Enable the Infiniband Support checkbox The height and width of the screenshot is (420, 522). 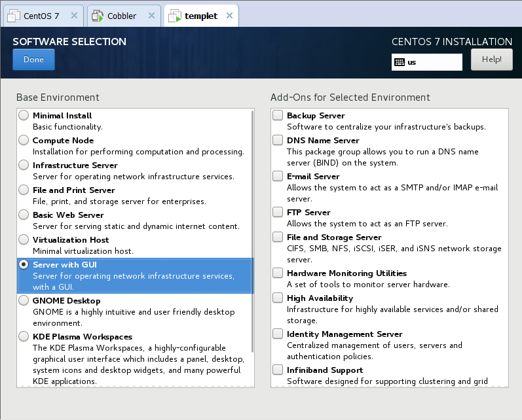point(278,370)
